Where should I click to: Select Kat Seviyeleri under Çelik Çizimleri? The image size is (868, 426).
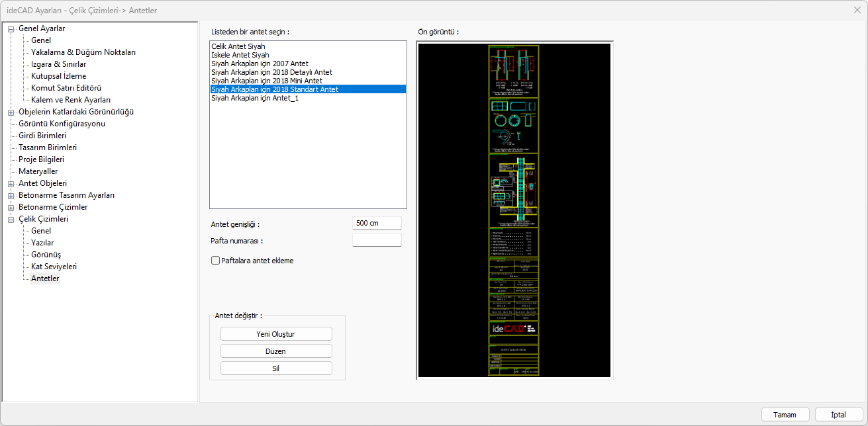coord(54,267)
